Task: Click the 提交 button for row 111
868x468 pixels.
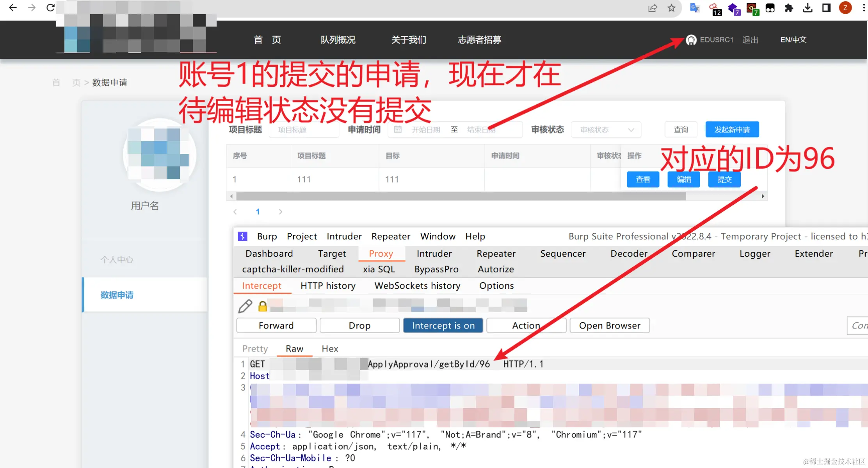Action: [724, 180]
